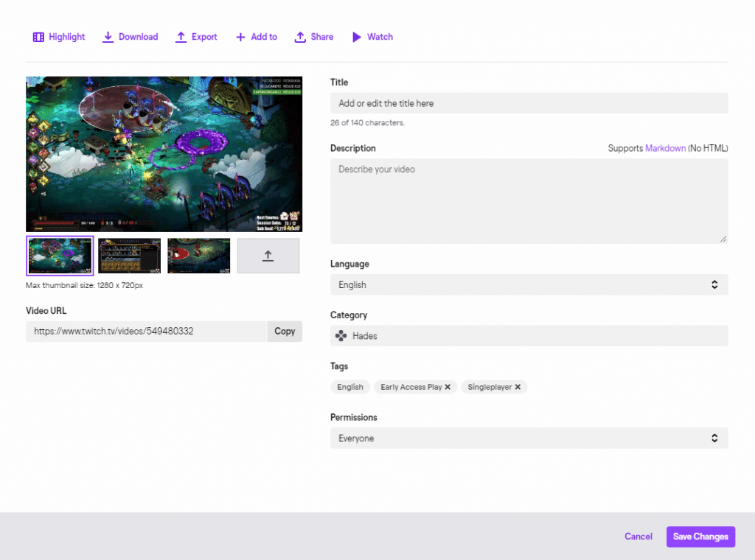Expand the Category selection field
Viewport: 755px width, 560px height.
point(528,335)
